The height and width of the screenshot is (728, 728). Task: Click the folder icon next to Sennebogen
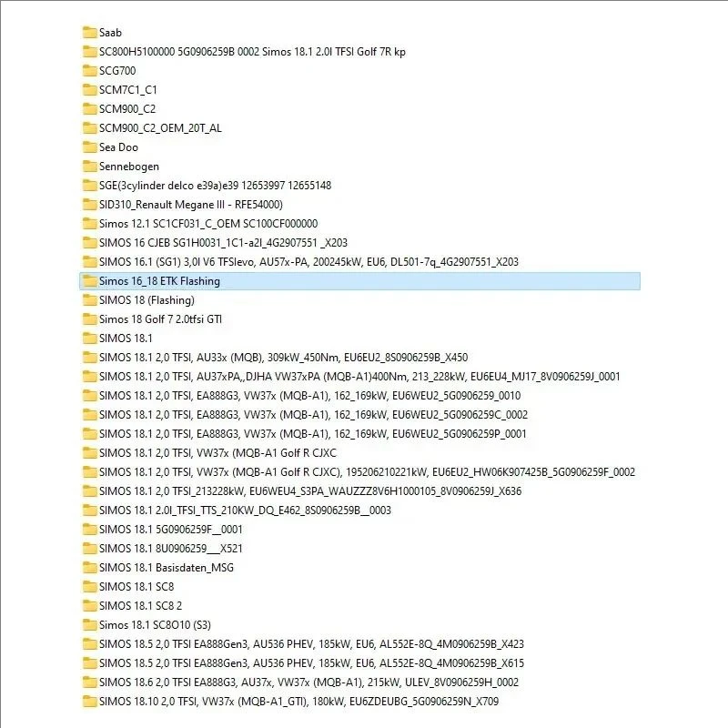pyautogui.click(x=89, y=167)
